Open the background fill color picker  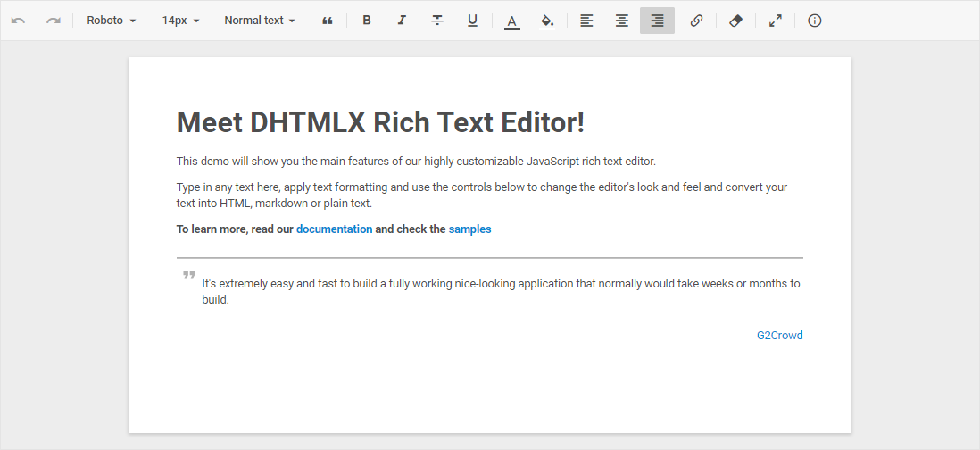pyautogui.click(x=547, y=21)
